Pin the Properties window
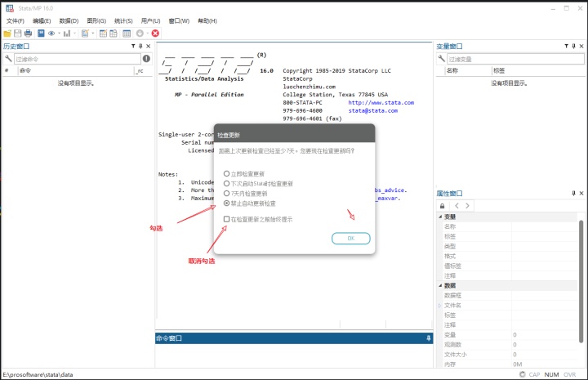The height and width of the screenshot is (380, 588). [574, 193]
